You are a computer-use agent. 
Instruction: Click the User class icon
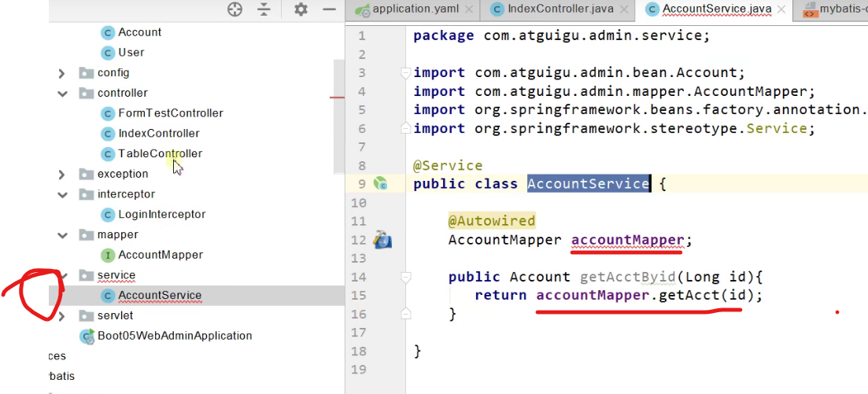107,53
